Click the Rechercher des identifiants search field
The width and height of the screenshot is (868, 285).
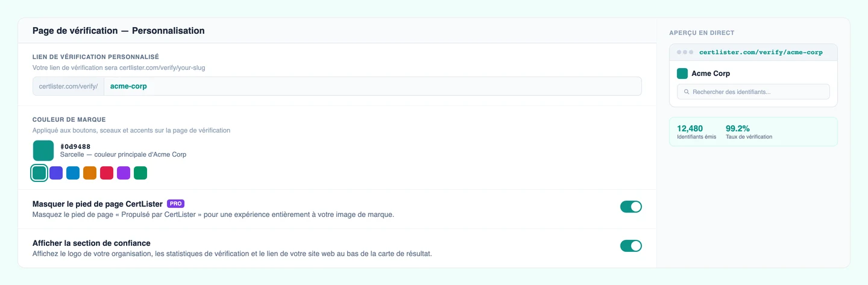point(753,92)
